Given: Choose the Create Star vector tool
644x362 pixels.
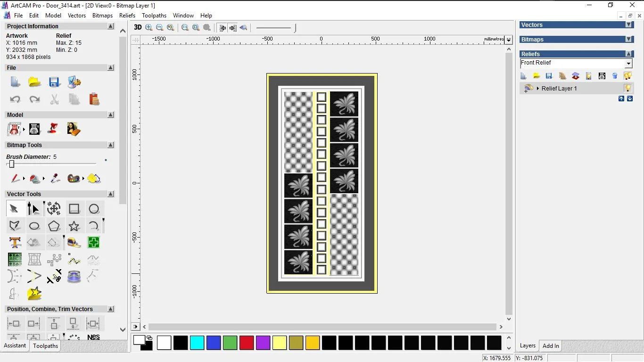Looking at the screenshot, I should point(74,226).
